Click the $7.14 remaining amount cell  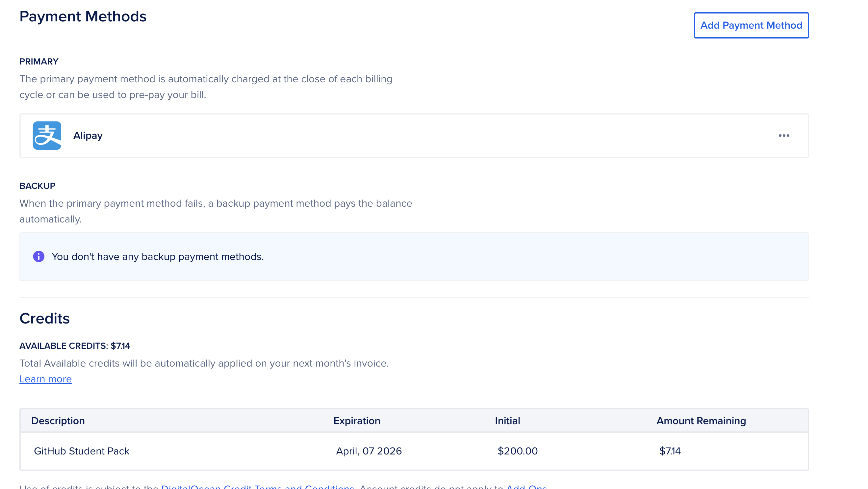[x=670, y=451]
